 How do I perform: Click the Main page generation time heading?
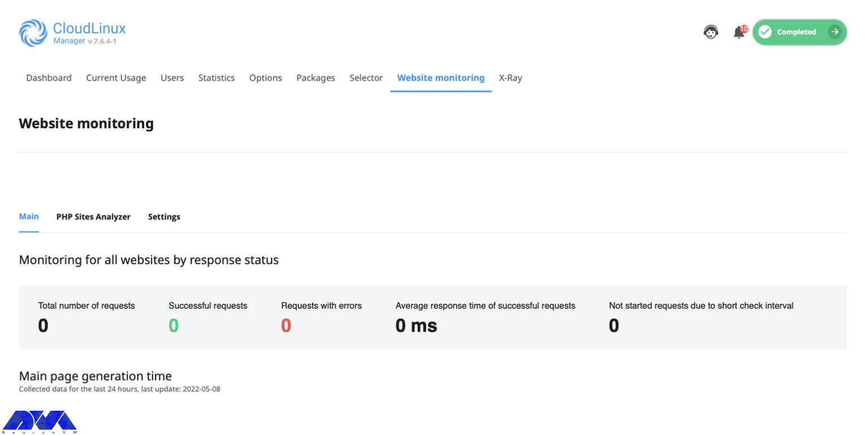coord(96,376)
